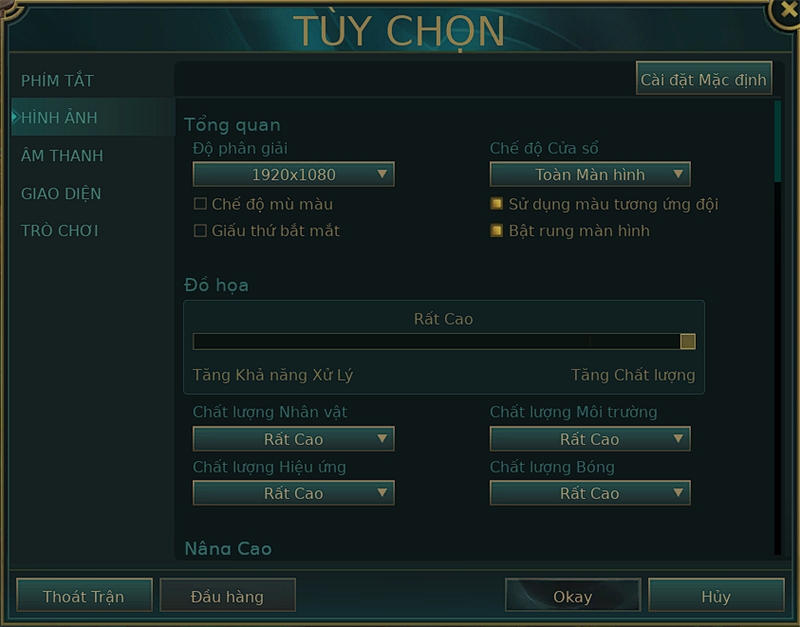Open the Độ phân giải resolution dropdown

(293, 173)
